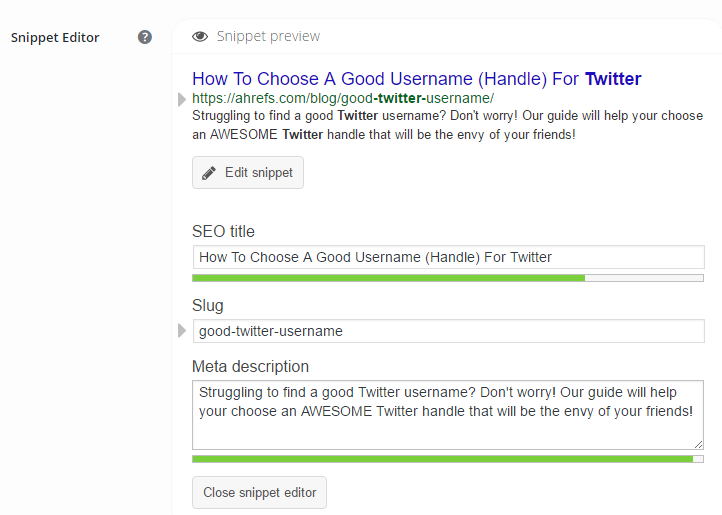This screenshot has width=722, height=515.
Task: Click the arrow marker beside the preview URL
Action: coord(181,99)
